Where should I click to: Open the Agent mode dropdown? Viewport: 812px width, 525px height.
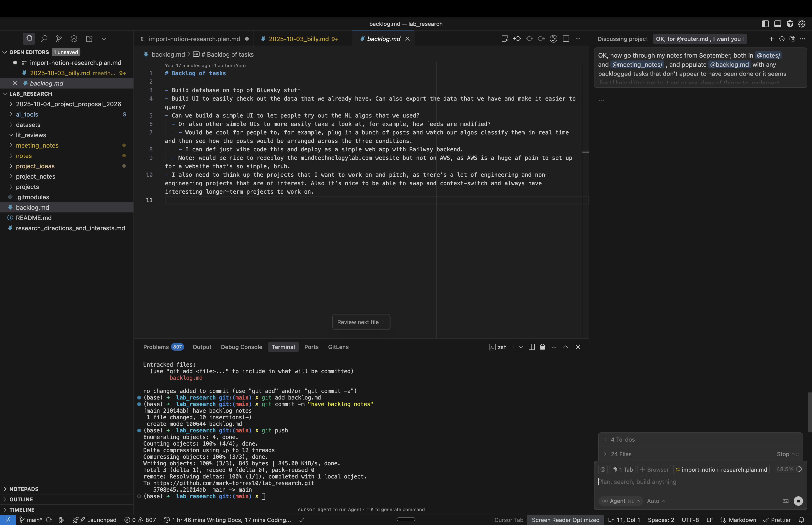620,501
